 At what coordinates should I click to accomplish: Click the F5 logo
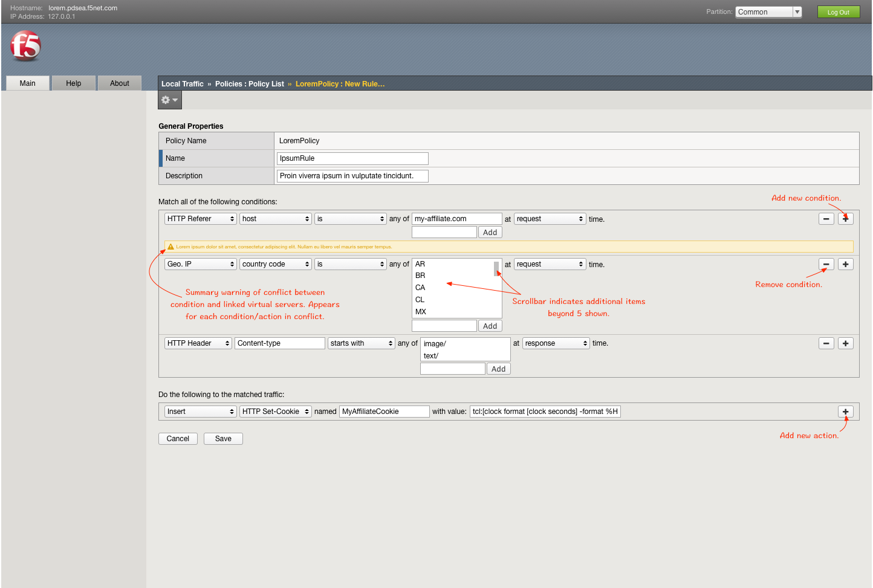[x=25, y=47]
